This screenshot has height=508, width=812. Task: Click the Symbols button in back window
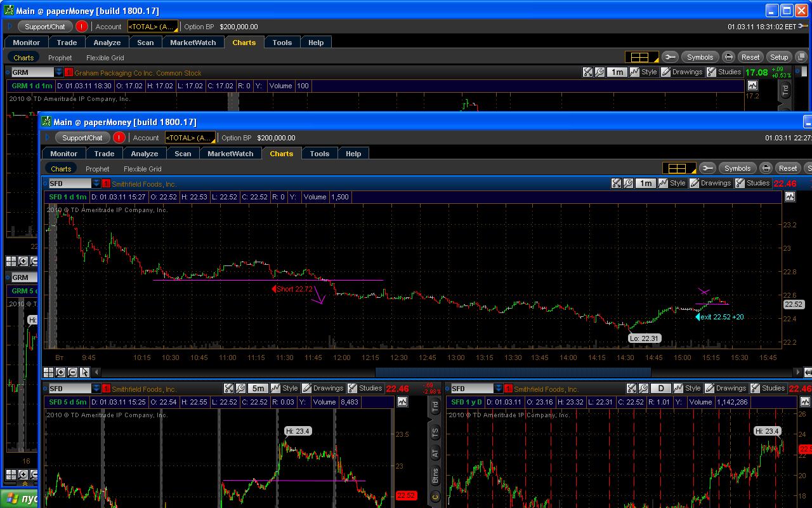tap(700, 57)
